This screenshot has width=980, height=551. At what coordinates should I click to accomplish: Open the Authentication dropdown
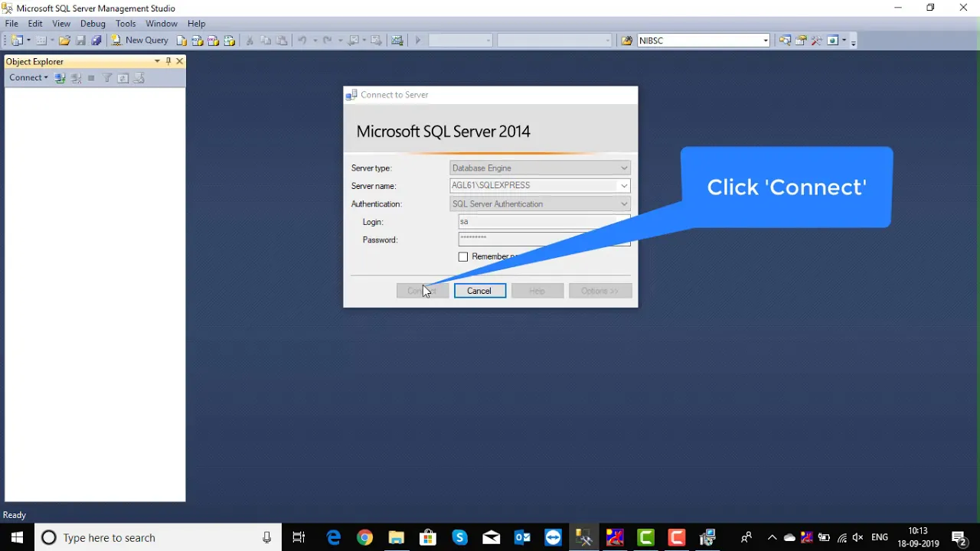pyautogui.click(x=624, y=204)
